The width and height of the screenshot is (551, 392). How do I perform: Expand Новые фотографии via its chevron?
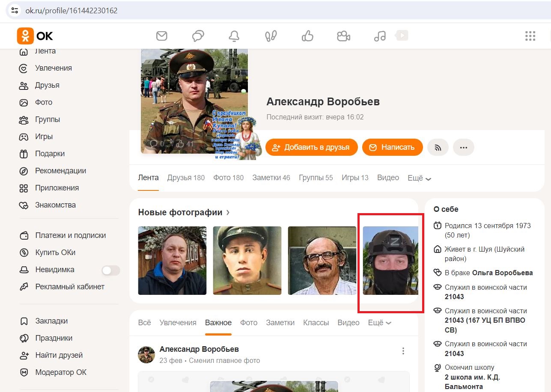(228, 212)
